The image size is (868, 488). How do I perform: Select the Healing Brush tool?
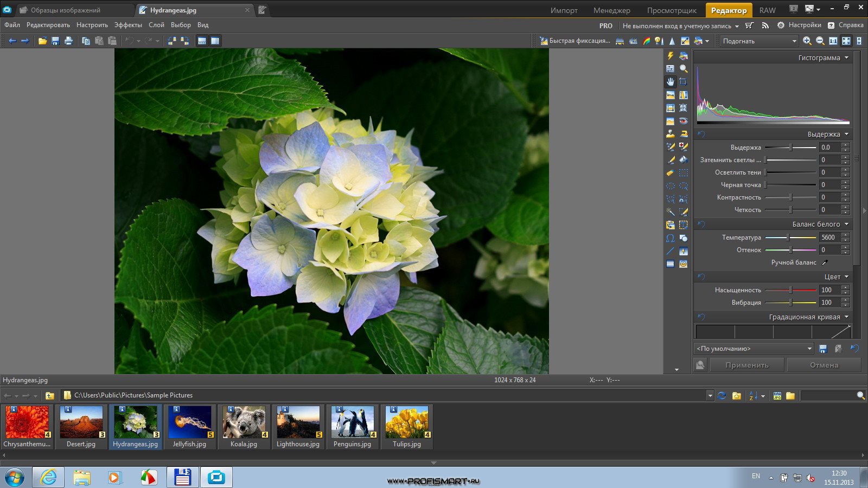(684, 147)
